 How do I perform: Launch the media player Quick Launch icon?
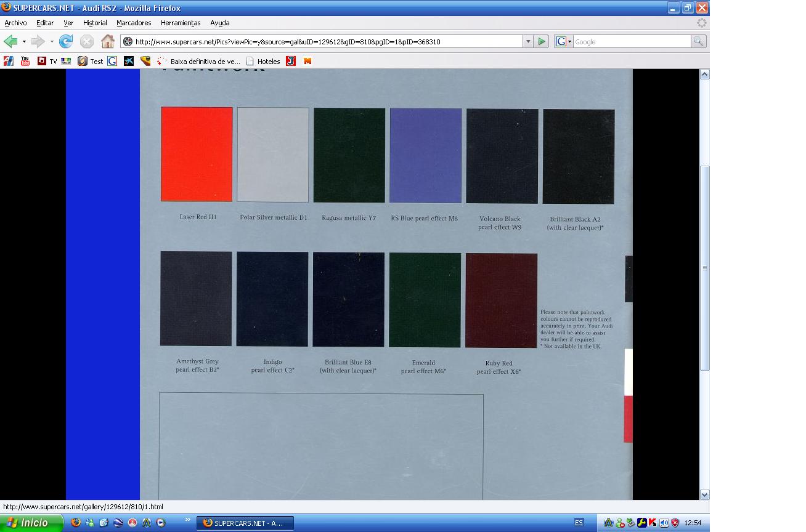[161, 523]
